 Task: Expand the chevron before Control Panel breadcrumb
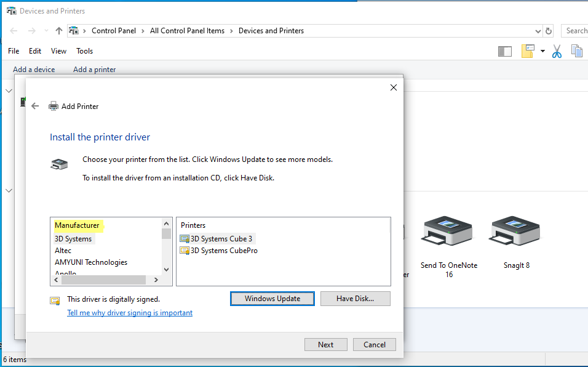[x=85, y=31]
